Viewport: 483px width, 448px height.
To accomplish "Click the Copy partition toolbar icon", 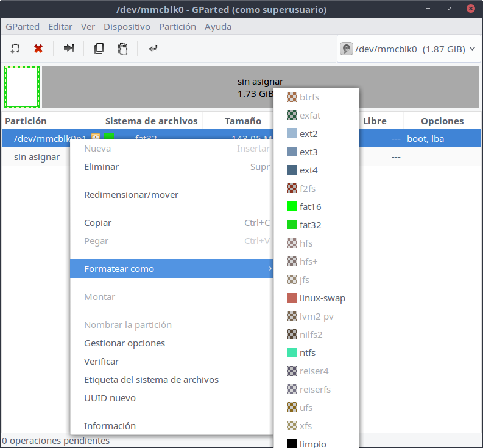I will [99, 49].
